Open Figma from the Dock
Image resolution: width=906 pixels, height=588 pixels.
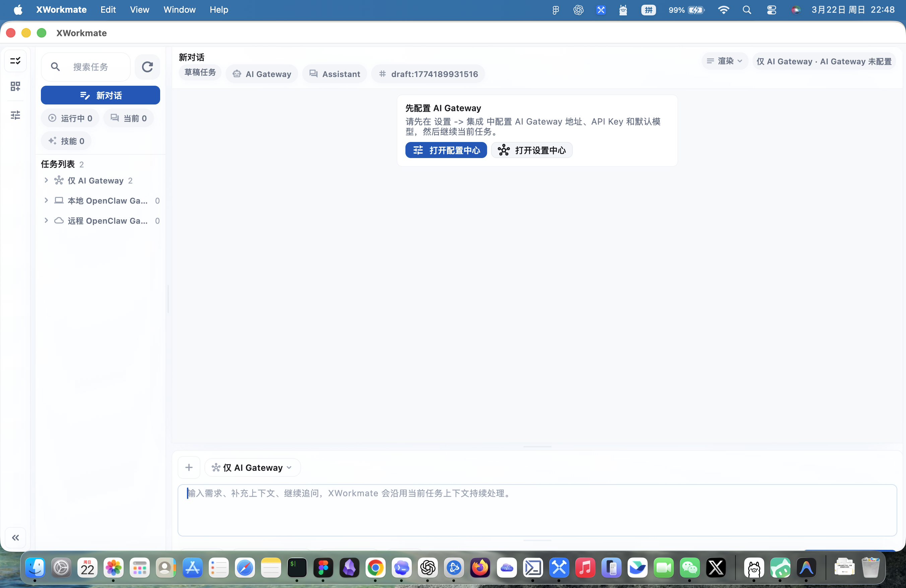323,568
